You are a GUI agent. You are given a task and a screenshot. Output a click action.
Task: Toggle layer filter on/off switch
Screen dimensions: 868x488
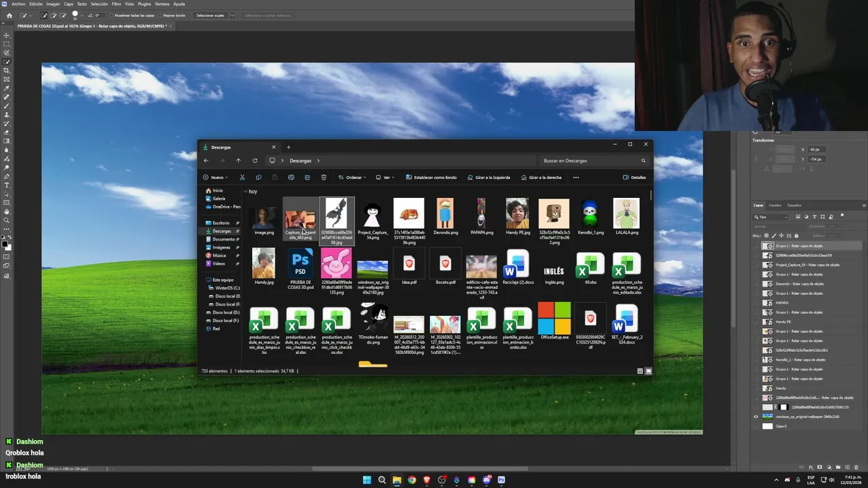pos(842,216)
